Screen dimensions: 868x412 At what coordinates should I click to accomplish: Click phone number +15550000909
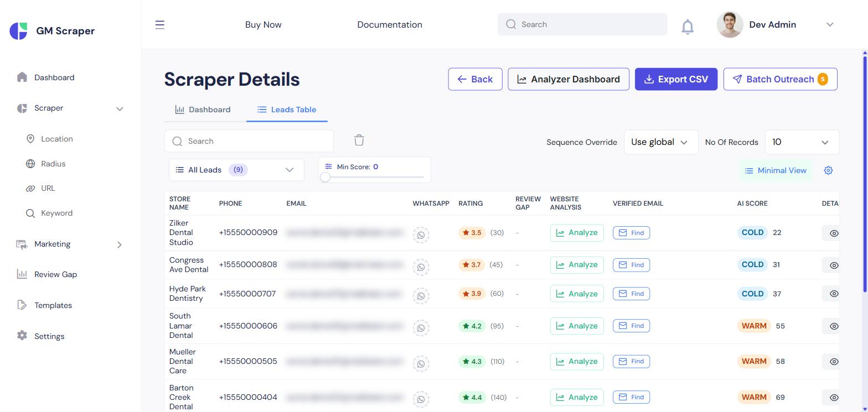248,232
